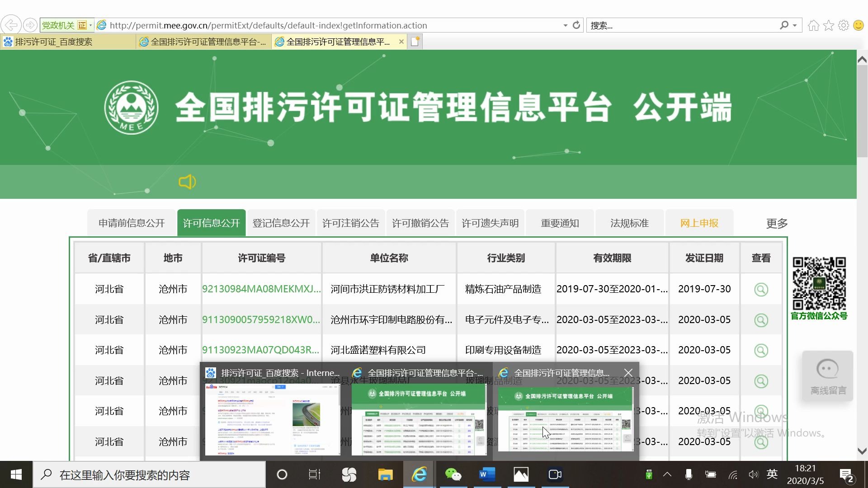Click in the Windows taskbar search field

click(x=149, y=474)
